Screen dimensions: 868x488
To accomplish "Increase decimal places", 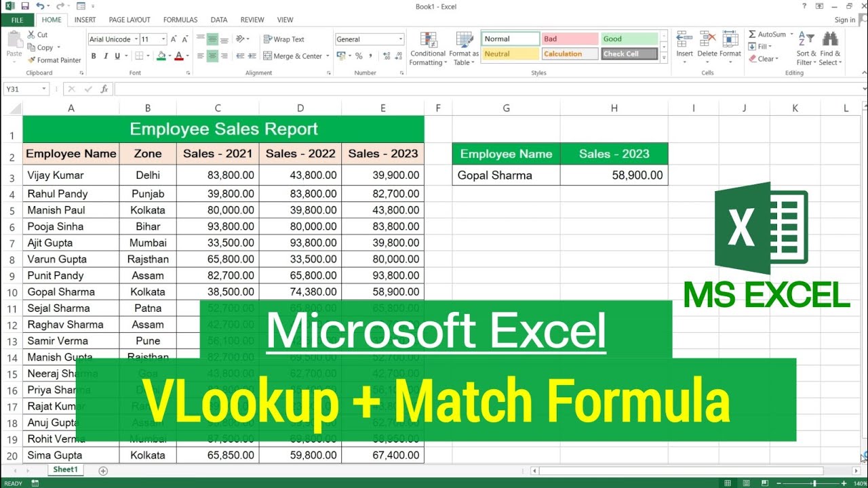I will (x=386, y=56).
